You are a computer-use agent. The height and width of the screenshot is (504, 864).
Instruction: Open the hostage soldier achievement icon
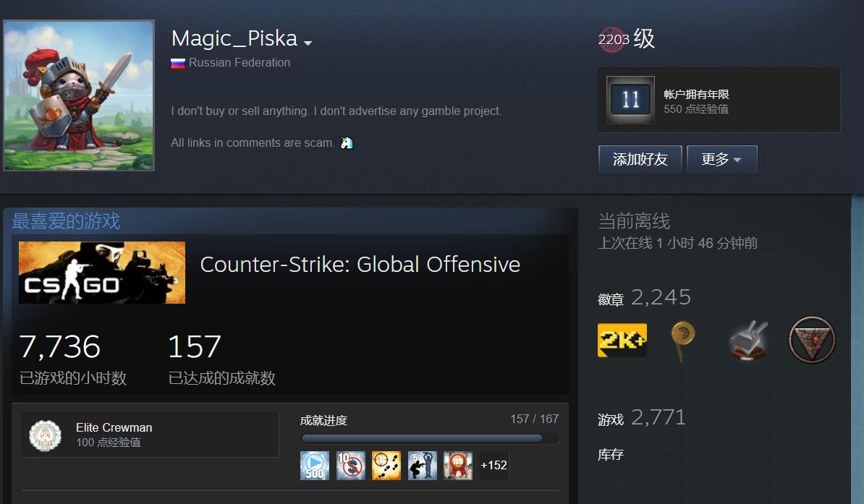(x=422, y=466)
